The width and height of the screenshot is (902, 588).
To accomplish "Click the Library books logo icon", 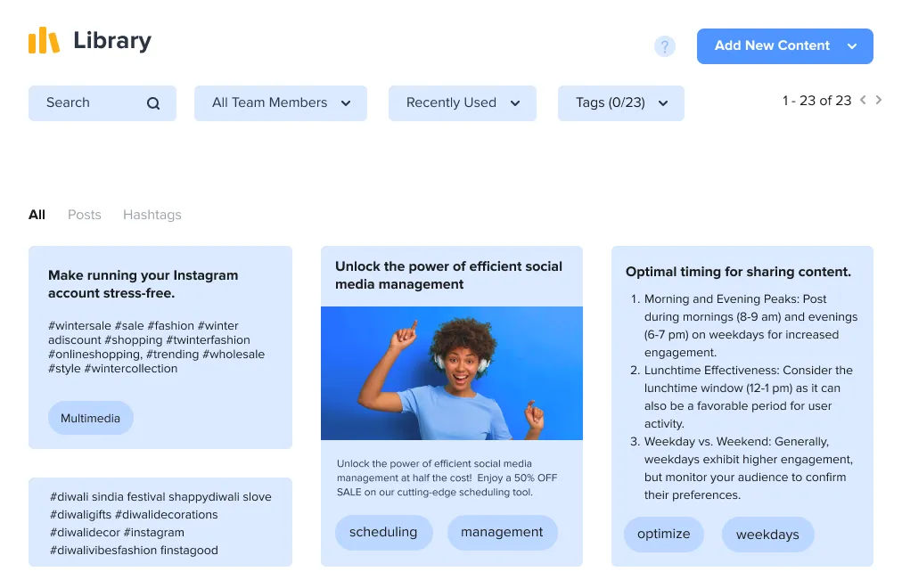I will [x=44, y=40].
